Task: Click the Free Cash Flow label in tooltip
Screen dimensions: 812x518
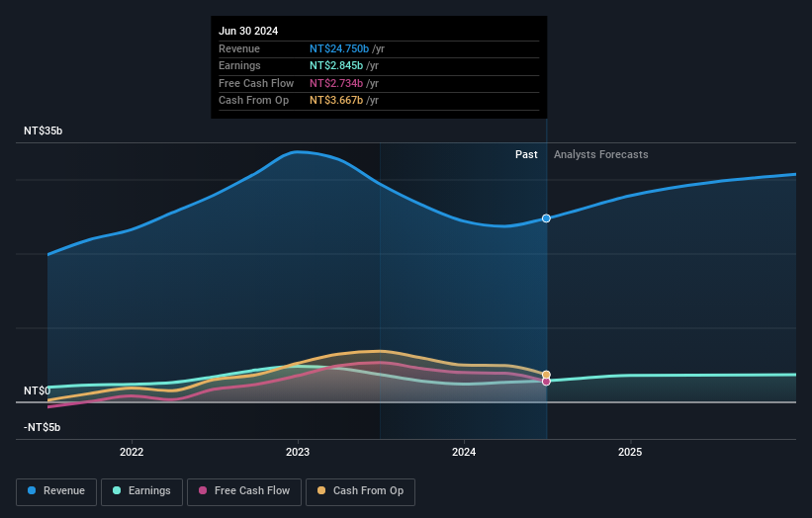Action: tap(256, 83)
